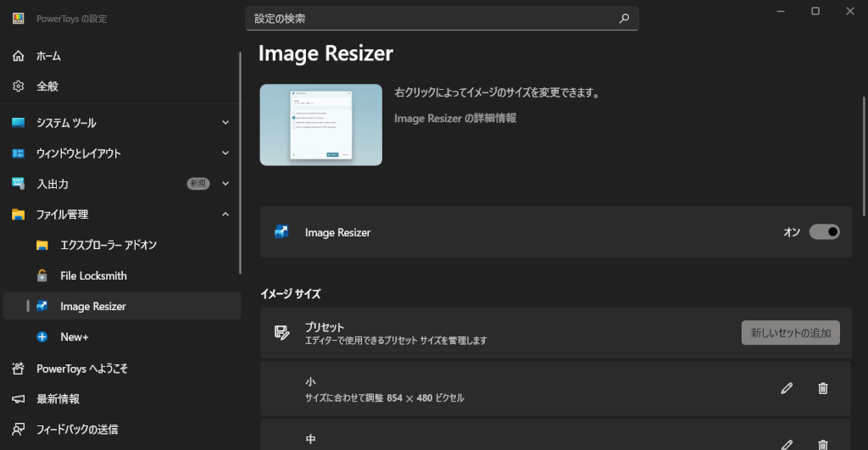Viewport: 868px width, 450px height.
Task: Click the File Locksmith padlock icon
Action: pos(42,275)
